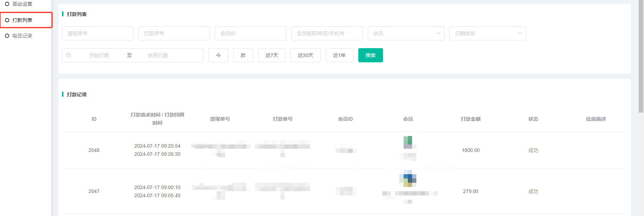
Task: Click the 打款单号 column header
Action: click(x=283, y=119)
